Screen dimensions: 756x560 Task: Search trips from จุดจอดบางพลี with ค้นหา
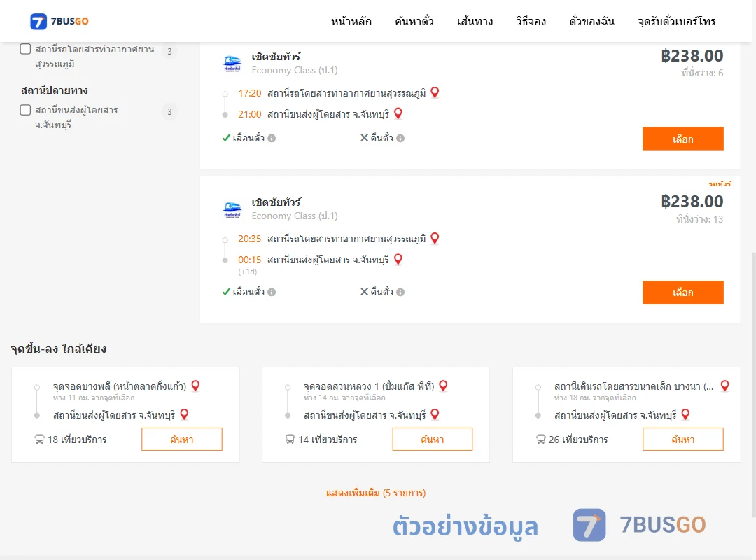182,440
